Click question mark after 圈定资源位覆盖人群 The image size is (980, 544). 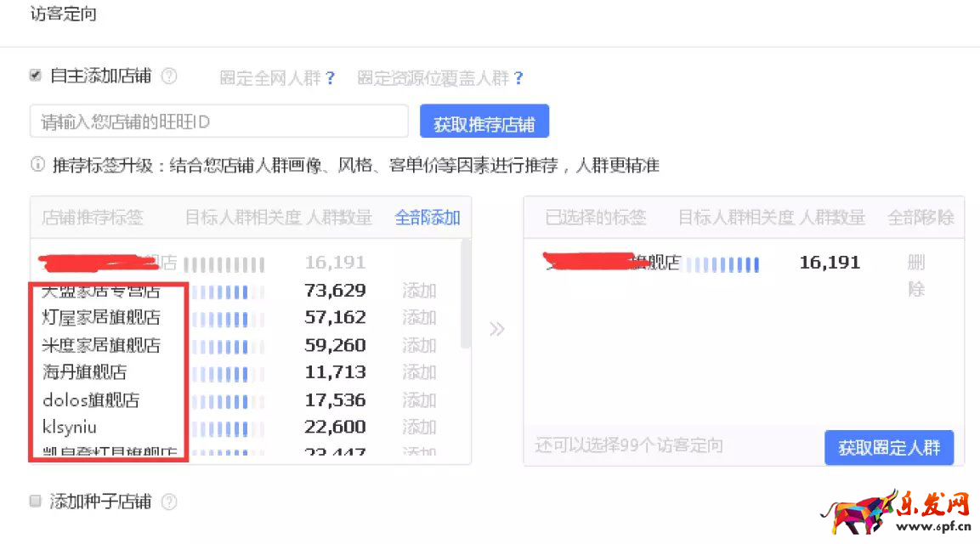coord(518,78)
